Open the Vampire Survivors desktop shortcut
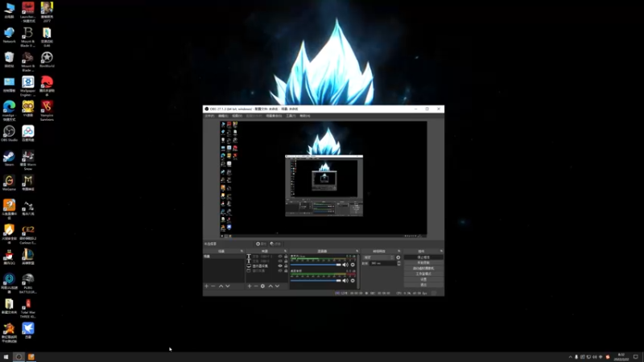Viewport: 644px width, 362px height. tap(47, 111)
